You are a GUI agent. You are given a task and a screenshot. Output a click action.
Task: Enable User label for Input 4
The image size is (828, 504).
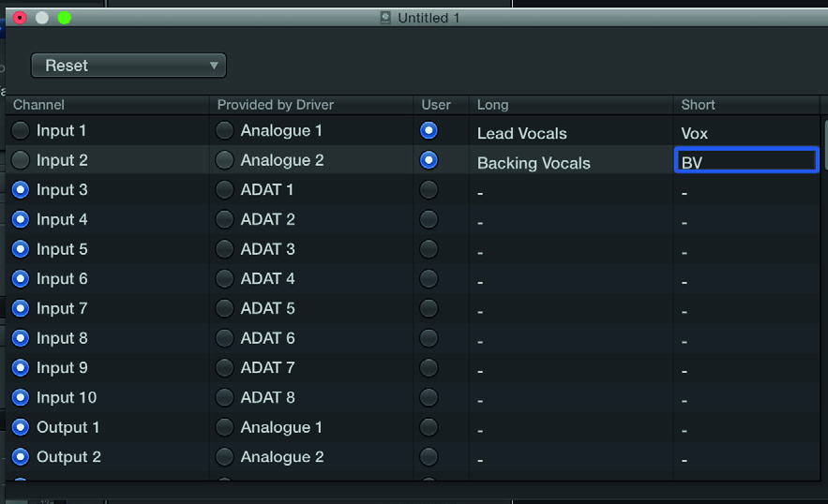[429, 219]
